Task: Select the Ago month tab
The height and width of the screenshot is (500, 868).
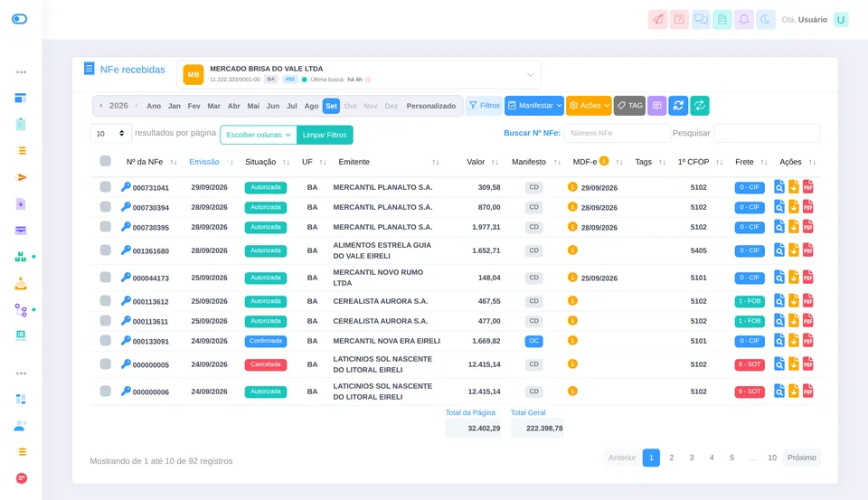Action: point(311,106)
